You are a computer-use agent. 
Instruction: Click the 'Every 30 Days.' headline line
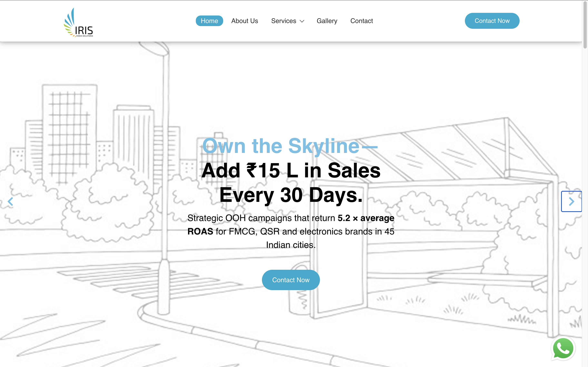(x=291, y=195)
